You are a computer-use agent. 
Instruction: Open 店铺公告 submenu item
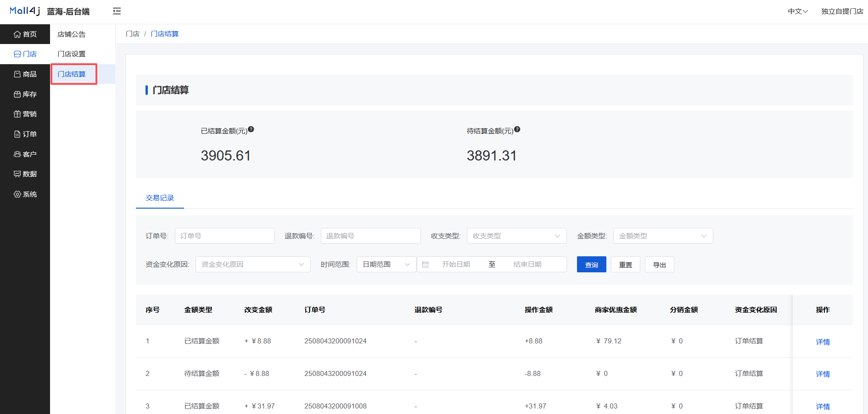click(83, 34)
